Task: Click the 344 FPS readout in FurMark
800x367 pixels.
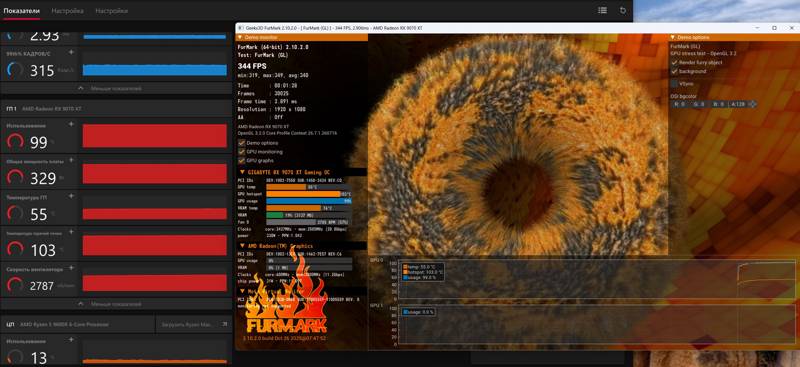Action: 253,66
